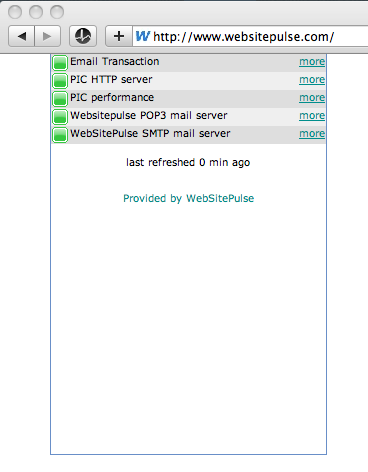
Task: Click the last refreshed 0 min ago text
Action: (x=188, y=163)
